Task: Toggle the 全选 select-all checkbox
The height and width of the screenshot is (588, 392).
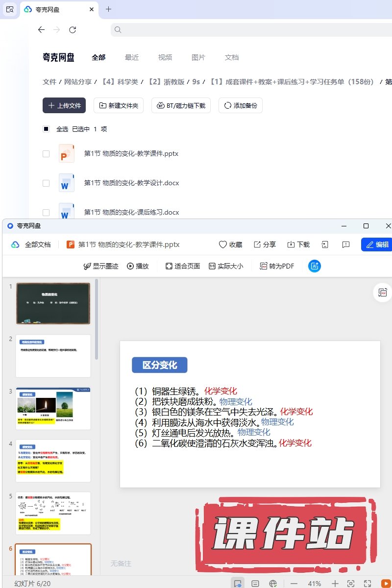Action: (x=46, y=129)
